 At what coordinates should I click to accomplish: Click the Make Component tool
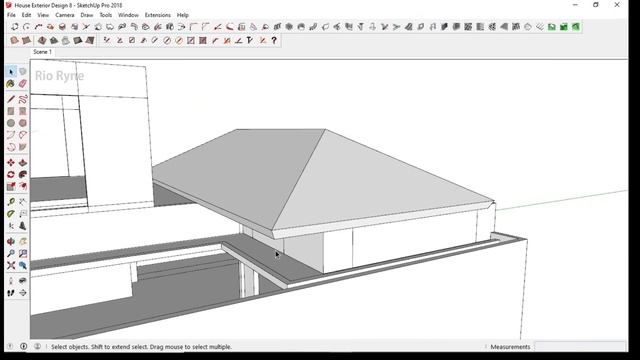pyautogui.click(x=23, y=71)
